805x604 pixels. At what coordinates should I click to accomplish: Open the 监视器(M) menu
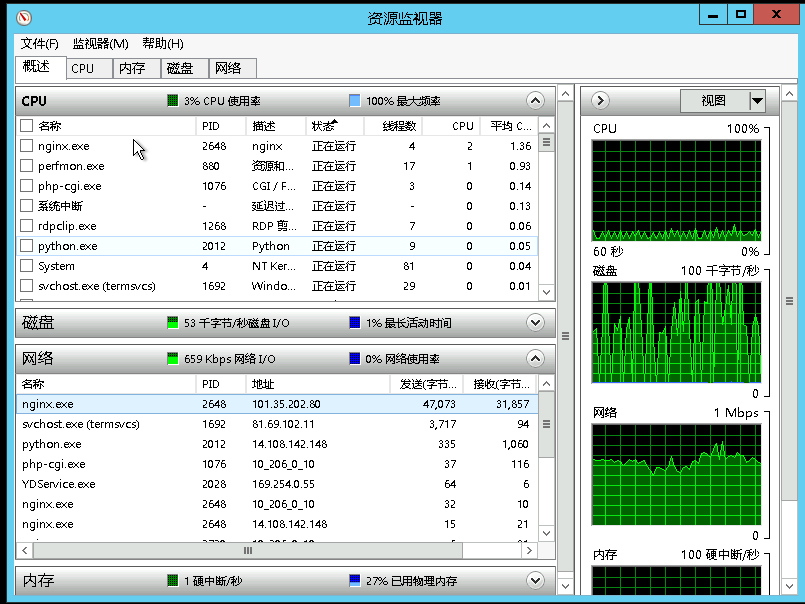100,44
